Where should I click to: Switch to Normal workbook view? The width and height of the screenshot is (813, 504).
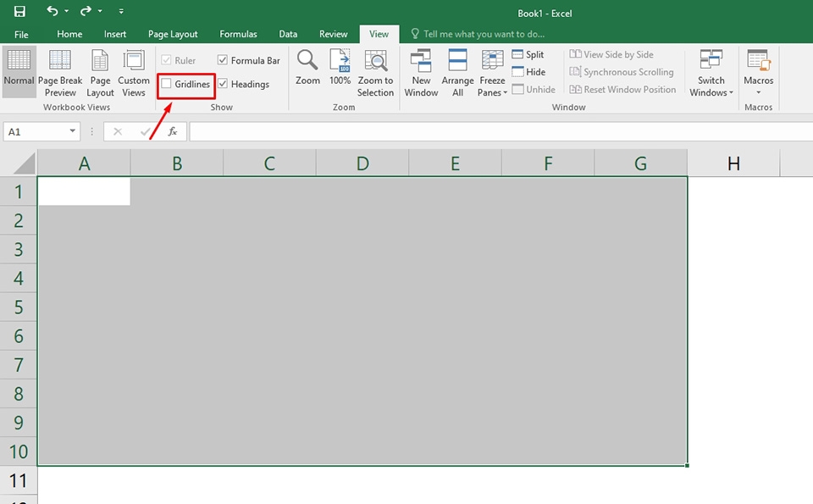click(x=19, y=71)
